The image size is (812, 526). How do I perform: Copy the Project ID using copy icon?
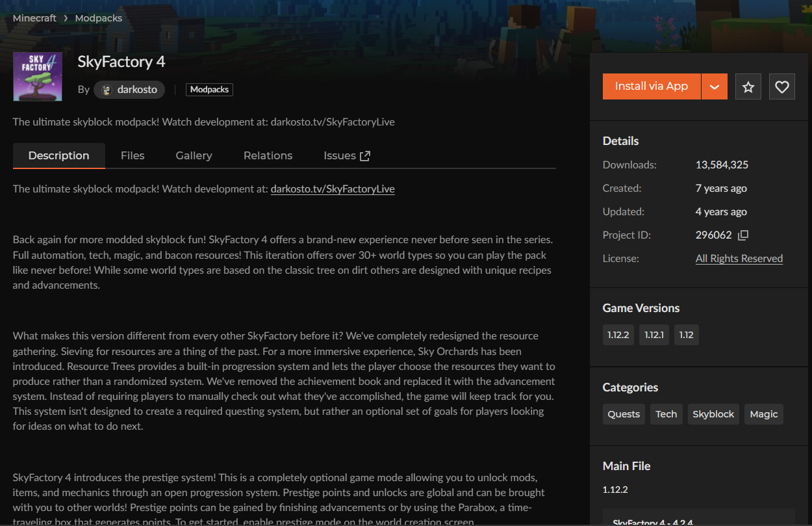pyautogui.click(x=743, y=235)
